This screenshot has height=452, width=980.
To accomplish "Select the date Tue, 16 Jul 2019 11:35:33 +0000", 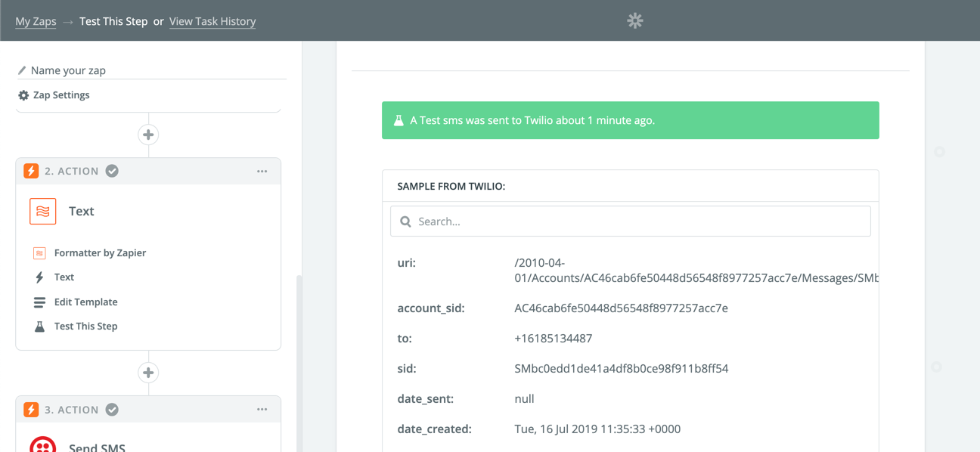I will click(597, 429).
